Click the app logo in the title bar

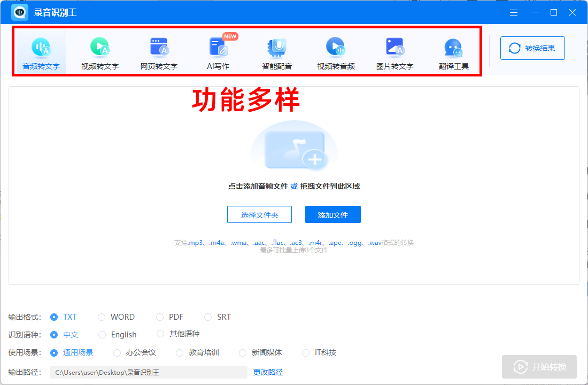coord(19,12)
